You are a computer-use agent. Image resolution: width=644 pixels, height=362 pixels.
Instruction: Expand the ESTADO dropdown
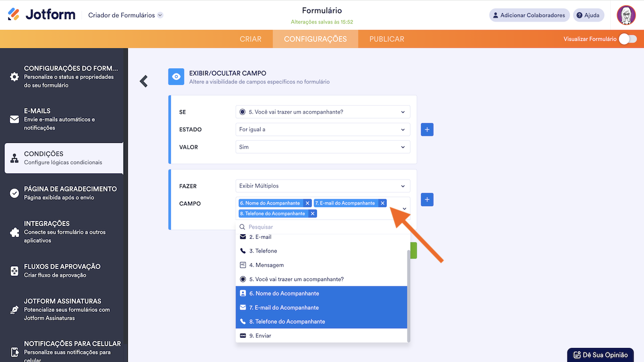pos(323,130)
